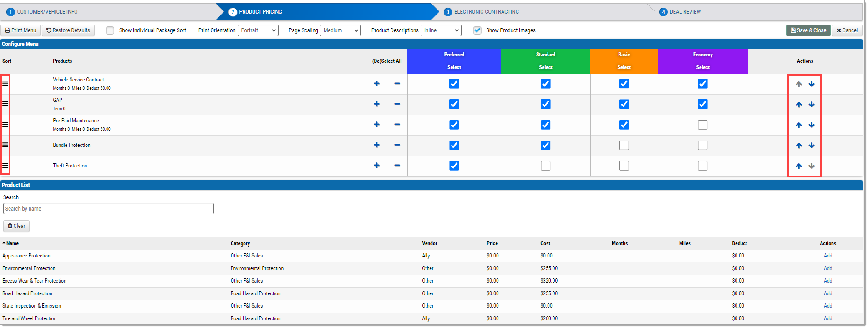Click plus icon in GAP row
Viewport: 868px width, 328px height.
tap(376, 104)
